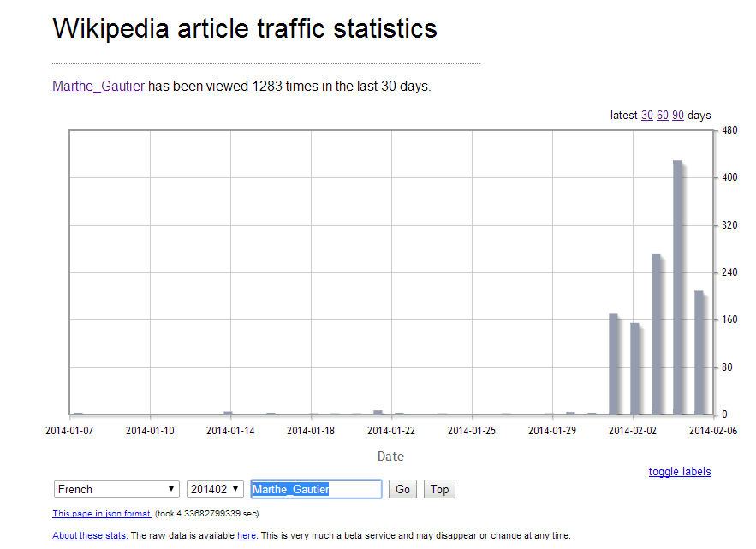The width and height of the screenshot is (756, 549).
Task: Switch to latest 60 days view
Action: coord(663,116)
